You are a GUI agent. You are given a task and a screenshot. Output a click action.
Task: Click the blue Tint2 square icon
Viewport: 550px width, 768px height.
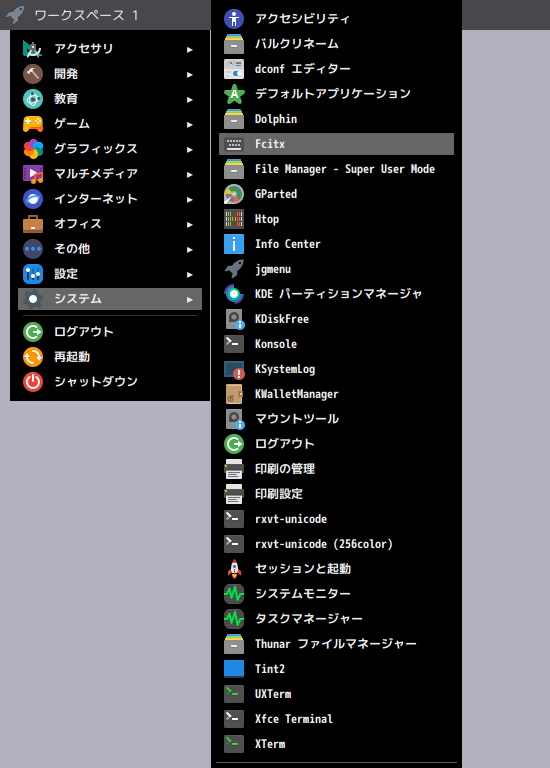click(234, 669)
